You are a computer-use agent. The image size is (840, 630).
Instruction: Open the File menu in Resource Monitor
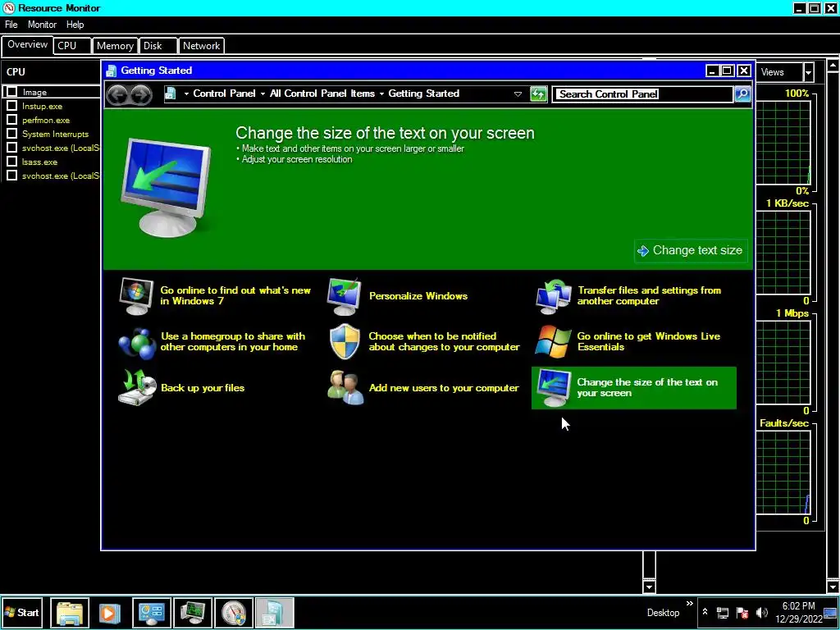click(11, 25)
